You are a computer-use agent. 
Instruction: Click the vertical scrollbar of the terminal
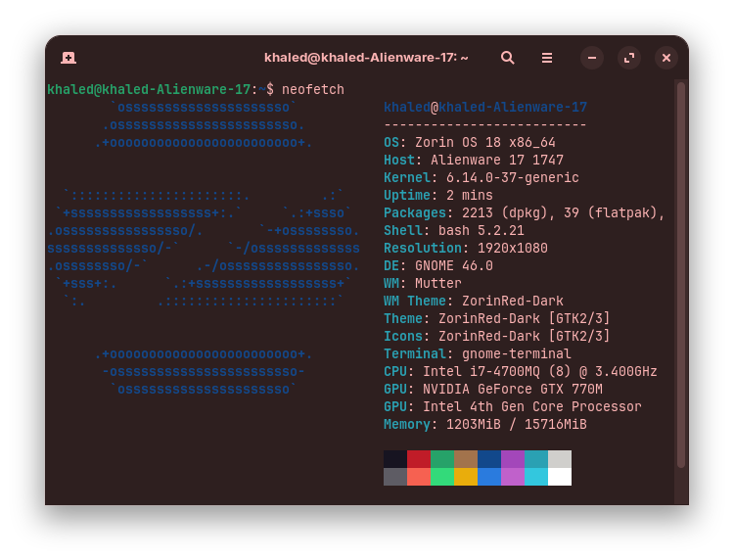click(x=681, y=274)
